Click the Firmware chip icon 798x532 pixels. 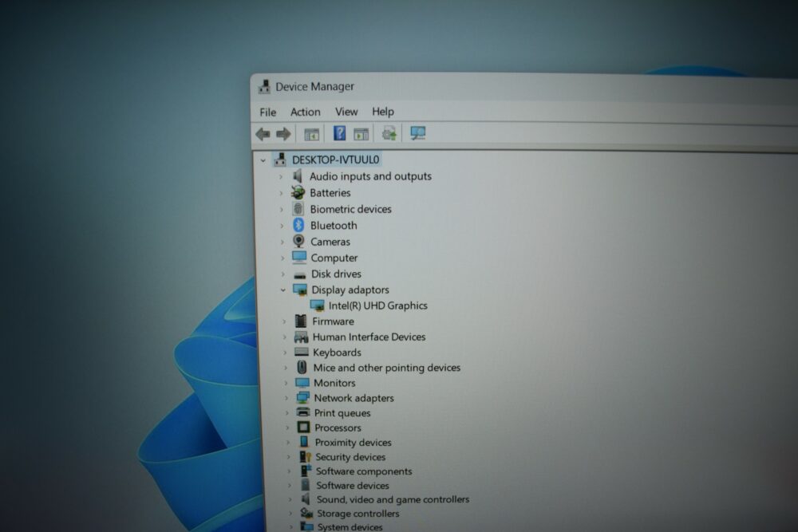tap(301, 321)
